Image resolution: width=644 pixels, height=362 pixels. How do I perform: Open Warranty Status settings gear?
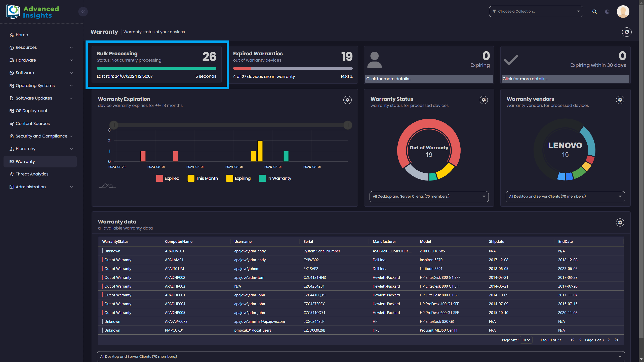tap(484, 100)
